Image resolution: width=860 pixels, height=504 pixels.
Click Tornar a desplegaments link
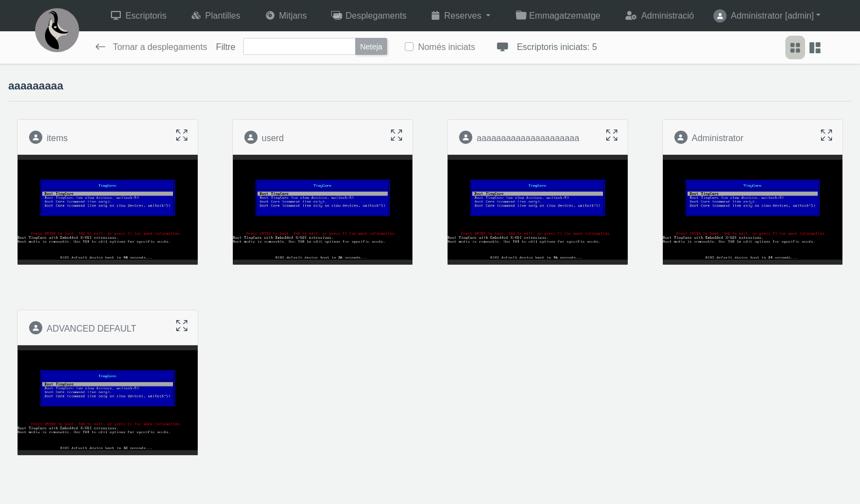tap(160, 47)
